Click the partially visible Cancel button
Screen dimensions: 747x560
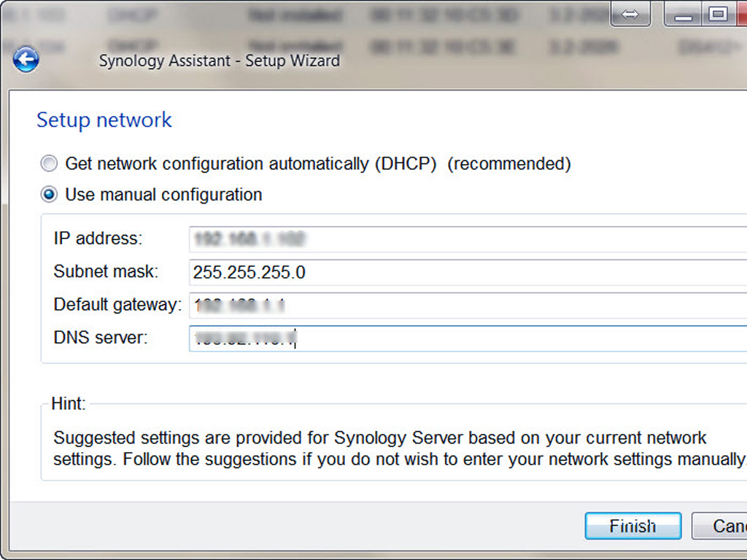719,526
